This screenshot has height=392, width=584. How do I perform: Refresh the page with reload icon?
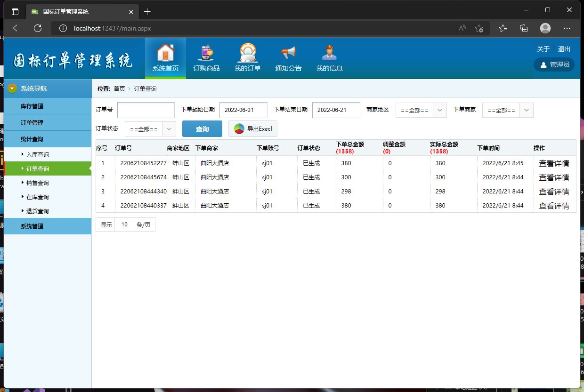pyautogui.click(x=38, y=28)
